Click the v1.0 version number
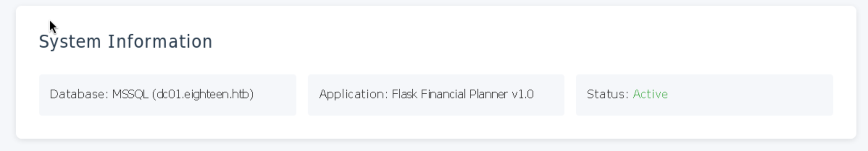Viewport: 868px width, 151px height. point(522,94)
